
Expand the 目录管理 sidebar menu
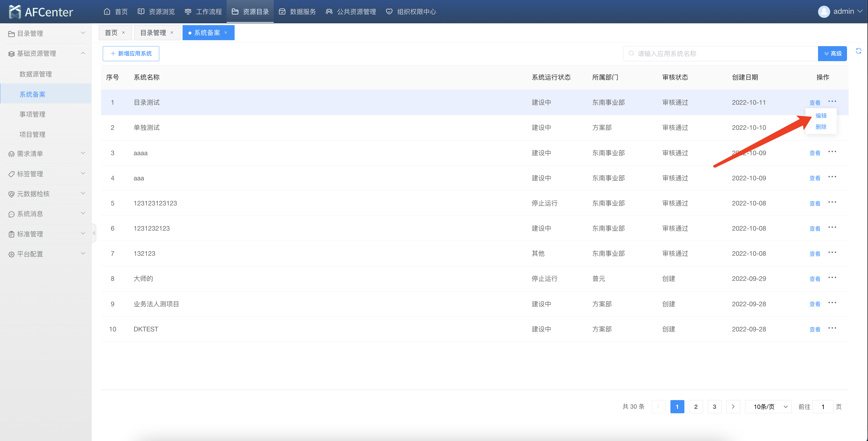click(46, 33)
